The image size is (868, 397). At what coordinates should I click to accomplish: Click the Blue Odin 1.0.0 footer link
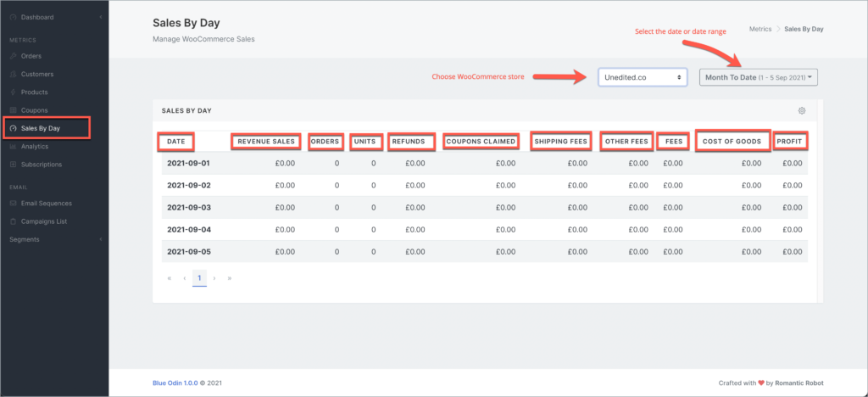coord(175,383)
